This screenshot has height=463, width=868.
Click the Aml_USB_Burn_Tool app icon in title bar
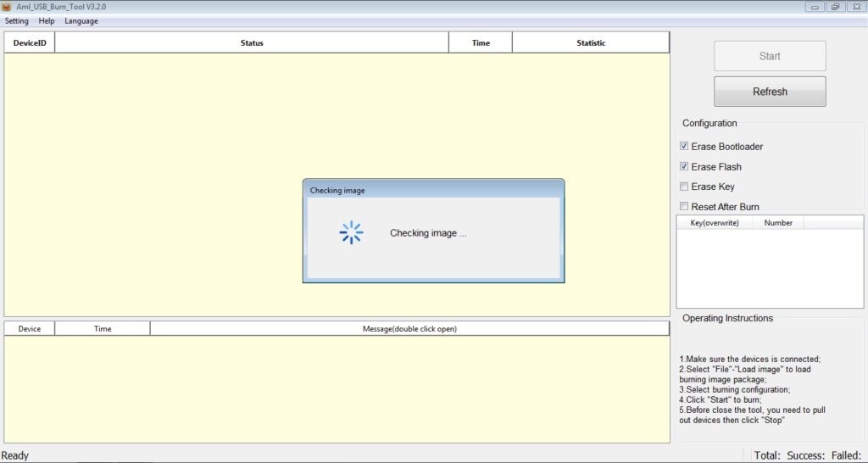tap(7, 7)
